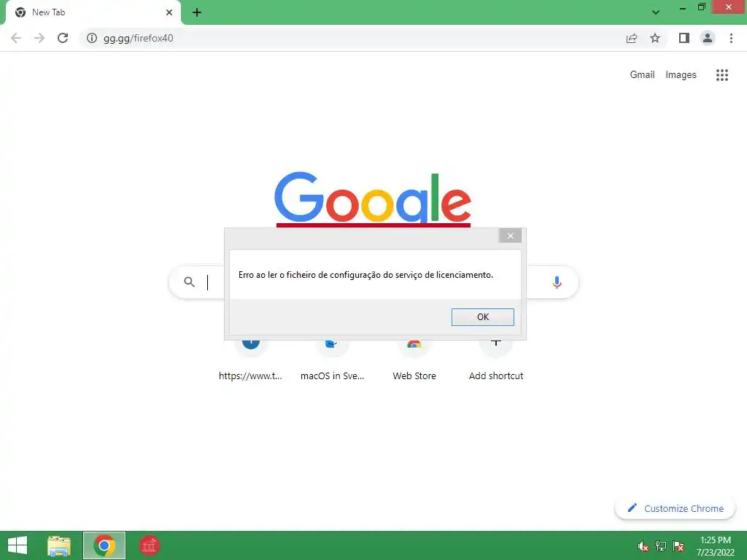Open the tab search dropdown arrow
Screen dimensions: 747x560
(656, 12)
